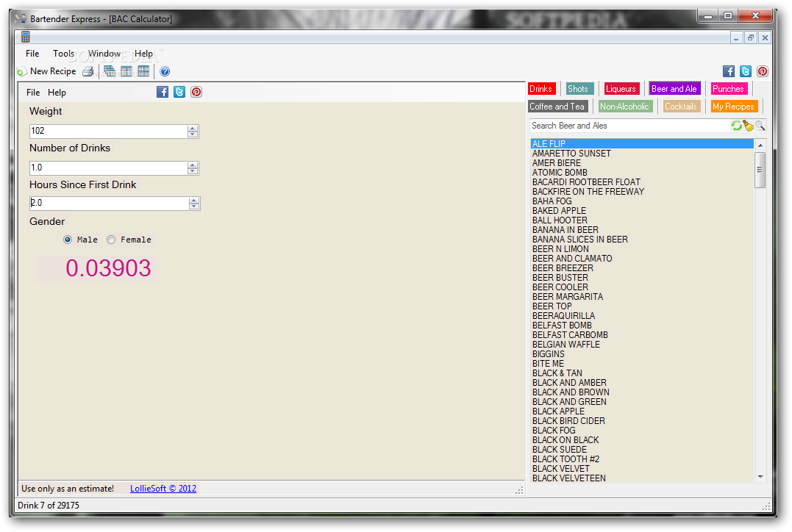Select BEER MARGARITA in the list
Screen dimensions: 792x532
(642, 297)
